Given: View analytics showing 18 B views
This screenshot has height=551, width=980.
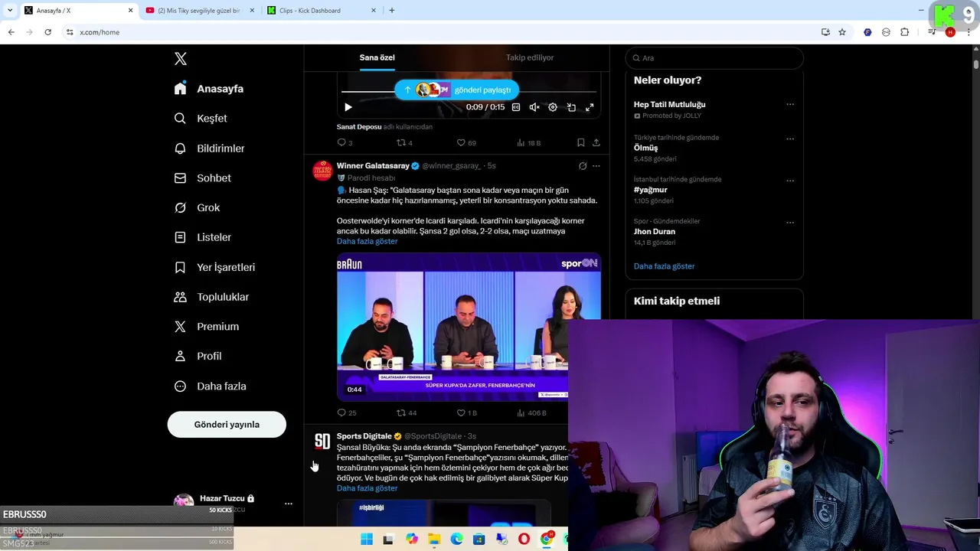Looking at the screenshot, I should (x=528, y=143).
